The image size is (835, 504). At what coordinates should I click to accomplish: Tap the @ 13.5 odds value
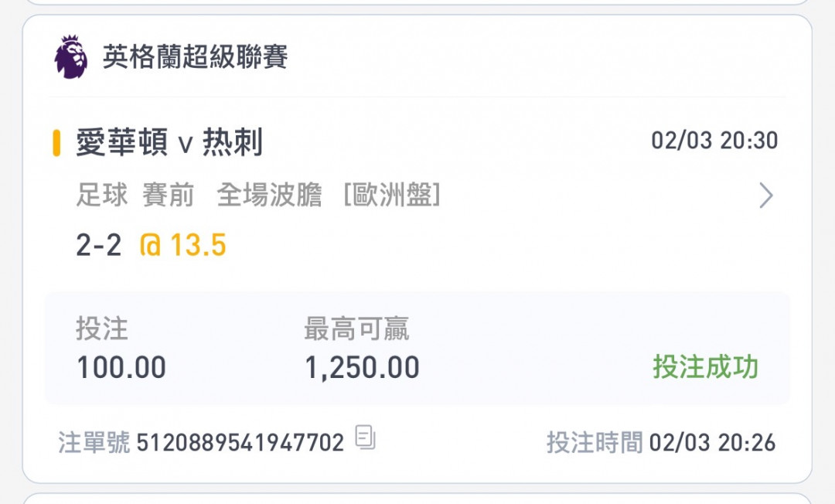click(182, 245)
